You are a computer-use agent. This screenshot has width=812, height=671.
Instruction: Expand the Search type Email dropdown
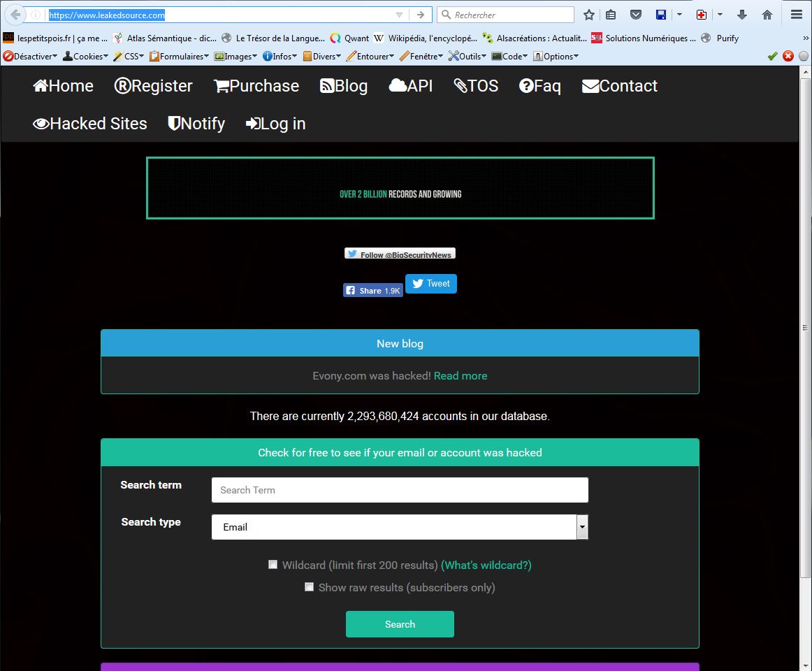click(x=582, y=527)
